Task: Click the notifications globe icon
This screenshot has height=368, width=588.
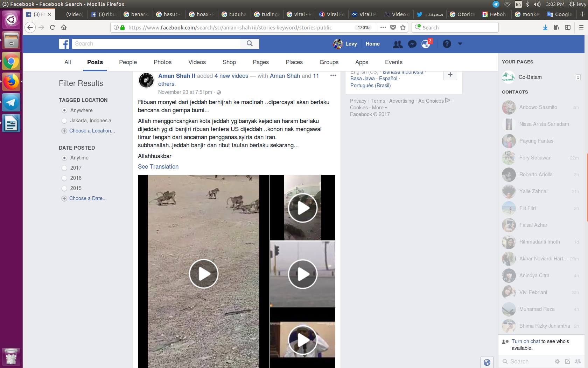Action: point(426,44)
